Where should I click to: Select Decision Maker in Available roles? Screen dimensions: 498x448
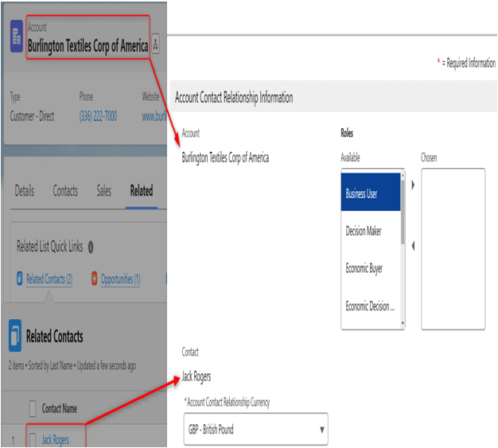[x=371, y=231]
